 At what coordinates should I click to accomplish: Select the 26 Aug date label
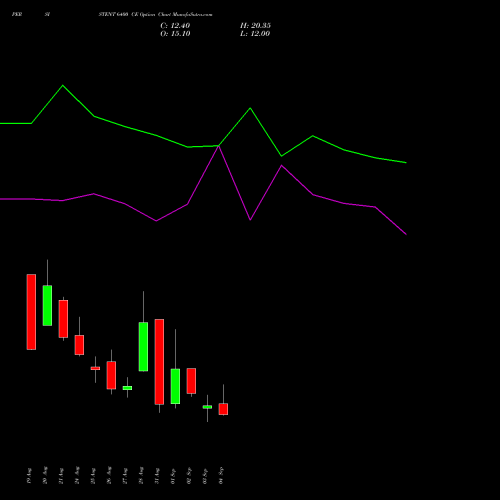click(109, 476)
